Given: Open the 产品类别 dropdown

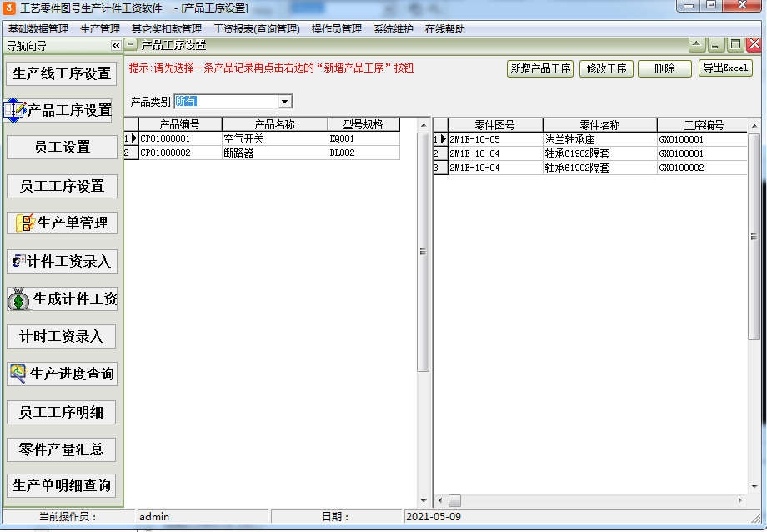Looking at the screenshot, I should tap(285, 101).
